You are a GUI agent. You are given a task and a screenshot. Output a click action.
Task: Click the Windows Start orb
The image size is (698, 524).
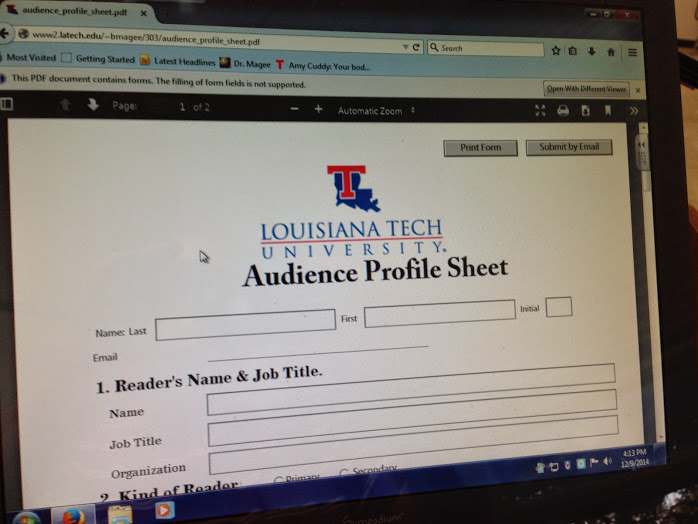click(x=27, y=519)
